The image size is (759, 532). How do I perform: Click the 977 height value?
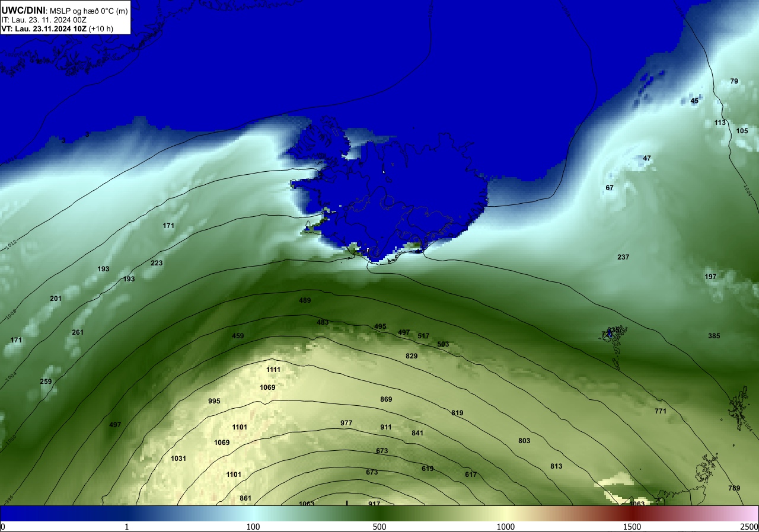coord(346,423)
